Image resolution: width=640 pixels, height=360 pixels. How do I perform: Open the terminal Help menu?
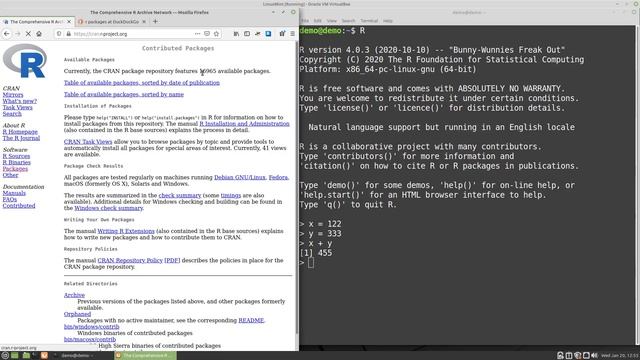coord(388,21)
